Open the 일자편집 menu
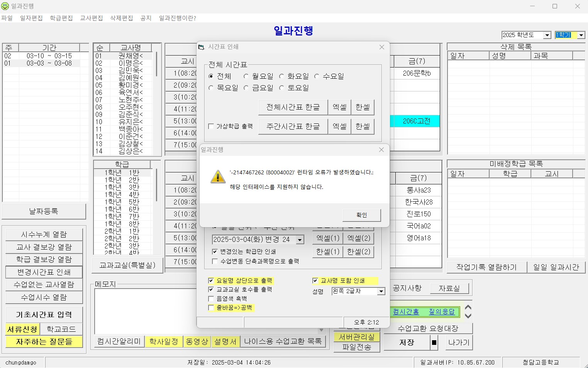The width and height of the screenshot is (588, 368). [x=31, y=18]
